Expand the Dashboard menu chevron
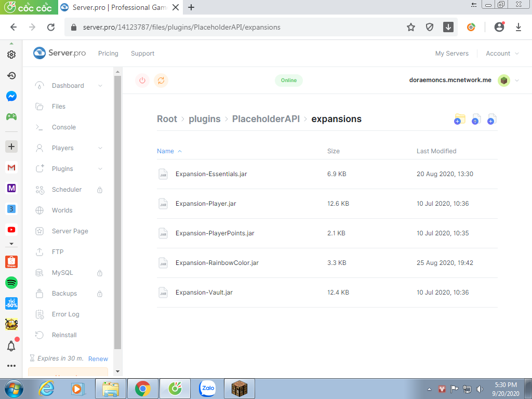The width and height of the screenshot is (532, 399). (x=100, y=86)
